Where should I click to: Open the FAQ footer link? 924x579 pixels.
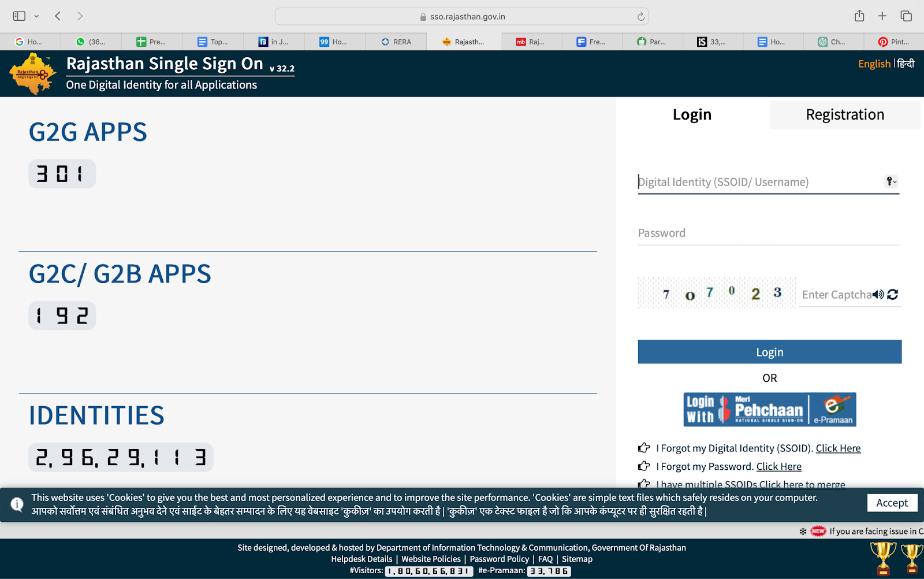pos(546,559)
